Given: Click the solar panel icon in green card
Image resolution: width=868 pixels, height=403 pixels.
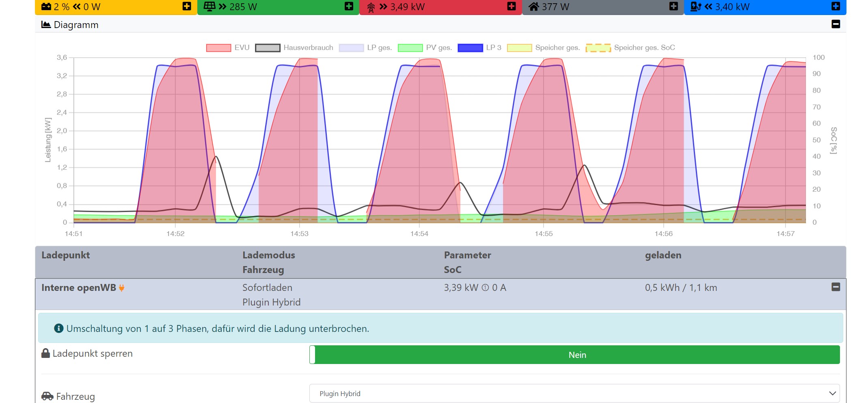Looking at the screenshot, I should coord(209,6).
